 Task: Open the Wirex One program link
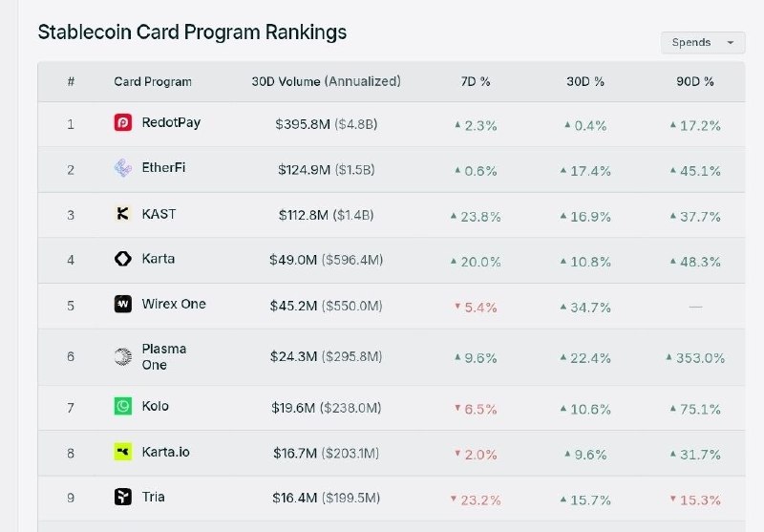174,304
